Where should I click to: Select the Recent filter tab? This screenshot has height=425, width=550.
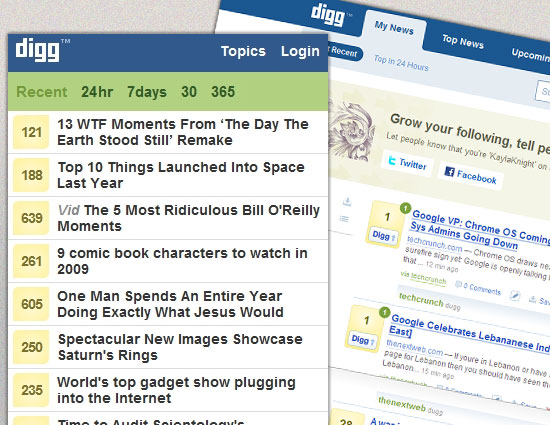[x=42, y=92]
